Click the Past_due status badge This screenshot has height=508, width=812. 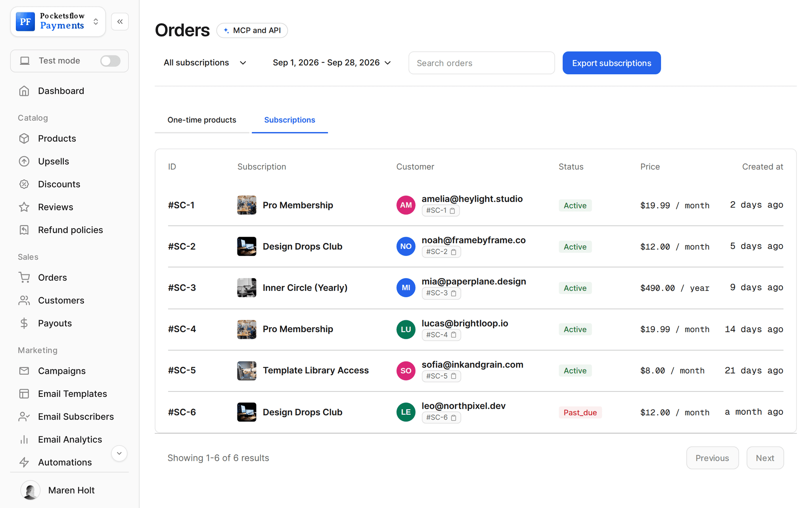click(580, 412)
